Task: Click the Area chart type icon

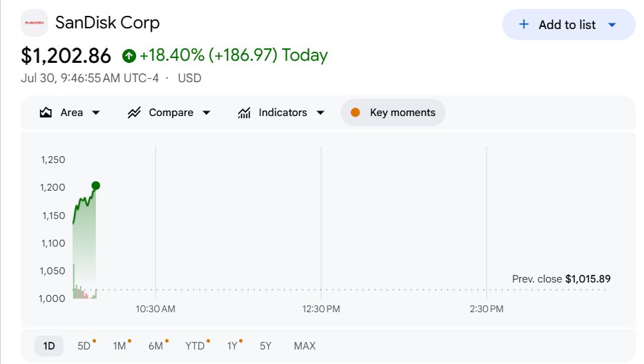Action: point(46,113)
